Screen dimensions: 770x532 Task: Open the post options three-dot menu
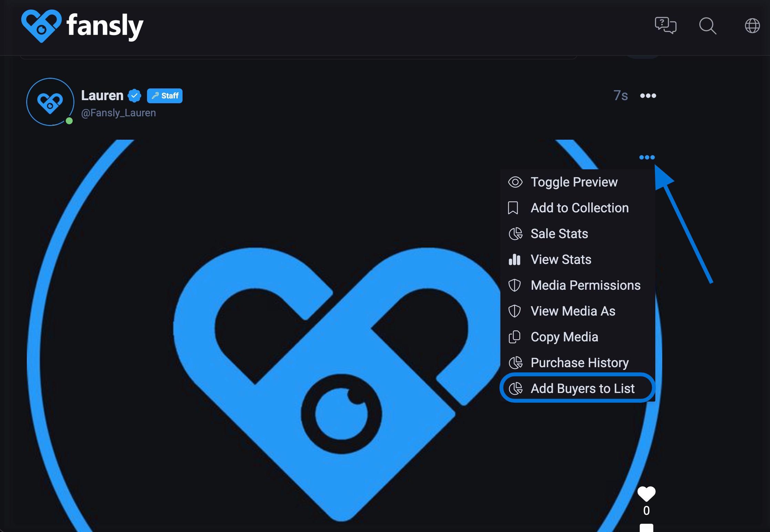pyautogui.click(x=648, y=96)
